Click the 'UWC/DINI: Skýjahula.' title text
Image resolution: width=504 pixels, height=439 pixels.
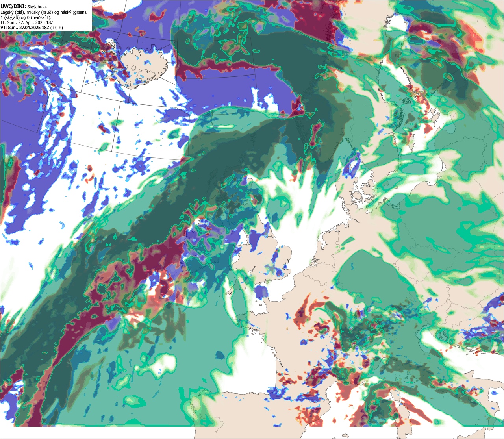pos(24,7)
